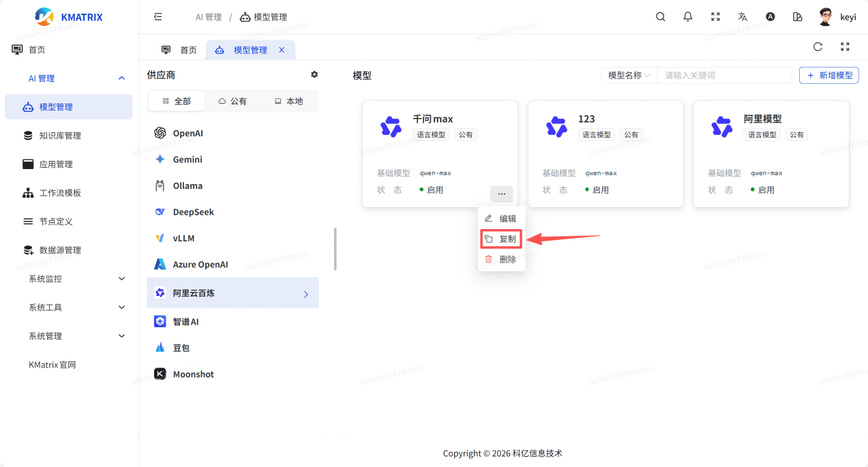Click the refresh icon in tab bar
Image resolution: width=868 pixels, height=467 pixels.
[x=818, y=47]
